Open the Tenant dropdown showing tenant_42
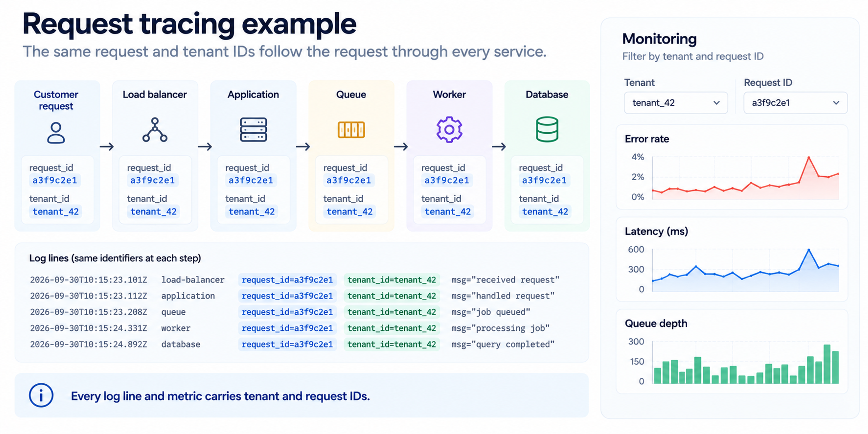 (676, 103)
